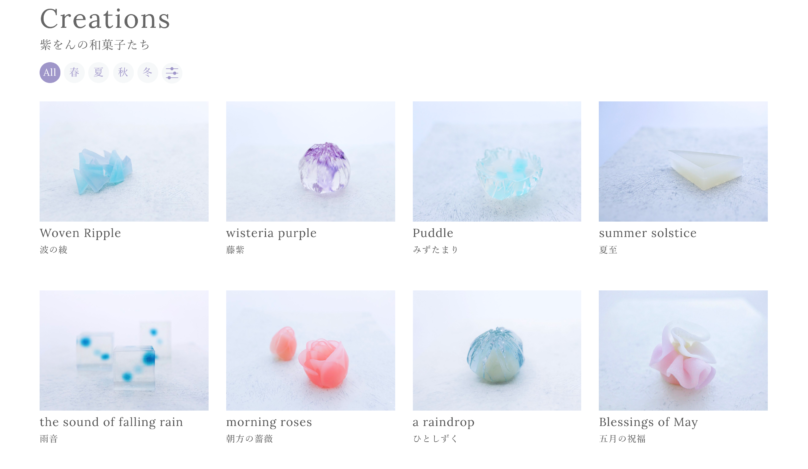
Task: Filter creations by autumn (秋)
Action: pyautogui.click(x=123, y=73)
